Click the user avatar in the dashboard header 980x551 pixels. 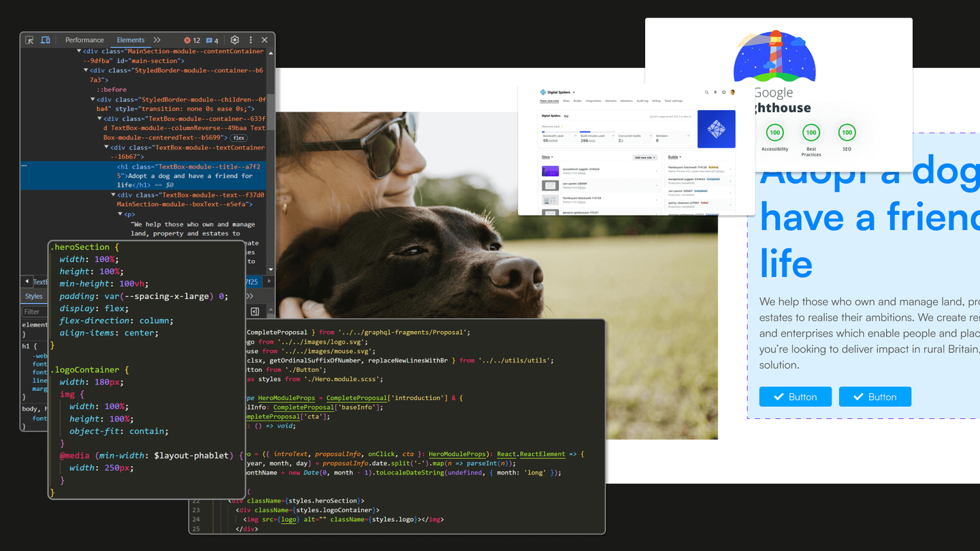tap(733, 93)
